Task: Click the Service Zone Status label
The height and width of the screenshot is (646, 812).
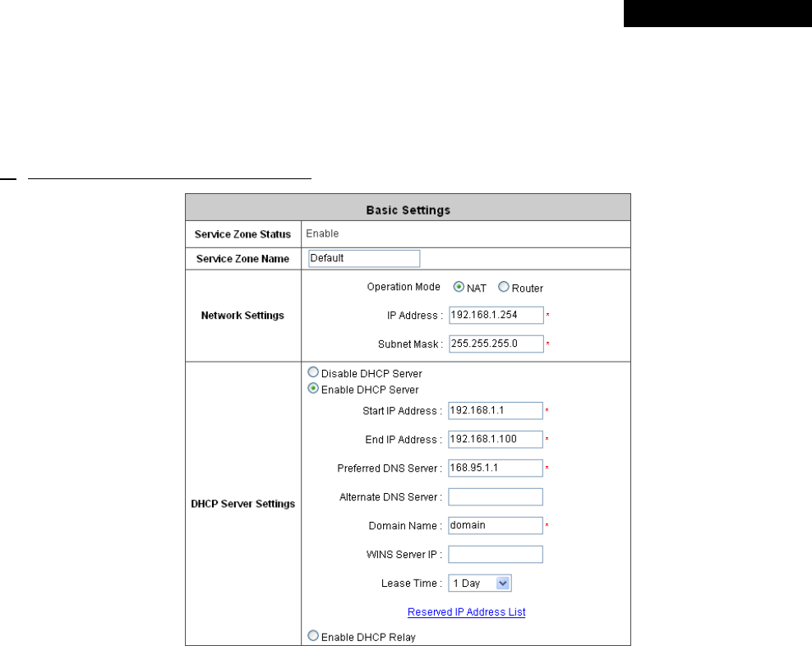Action: (243, 234)
